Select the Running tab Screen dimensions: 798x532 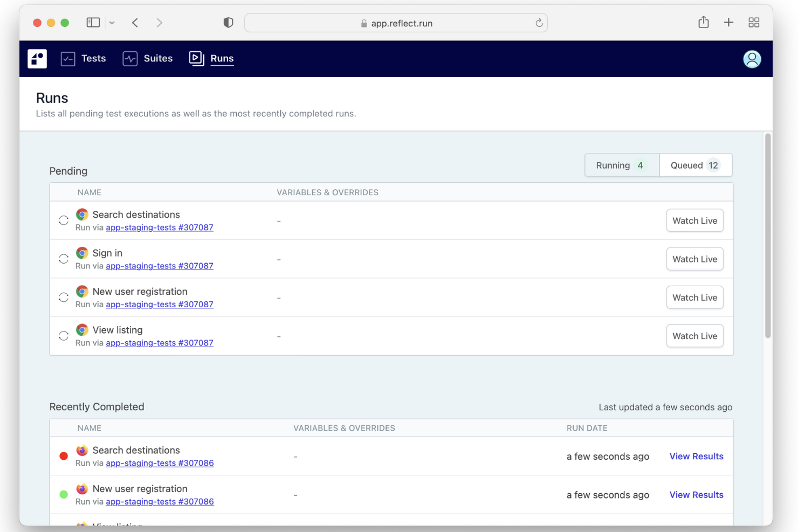pyautogui.click(x=621, y=165)
